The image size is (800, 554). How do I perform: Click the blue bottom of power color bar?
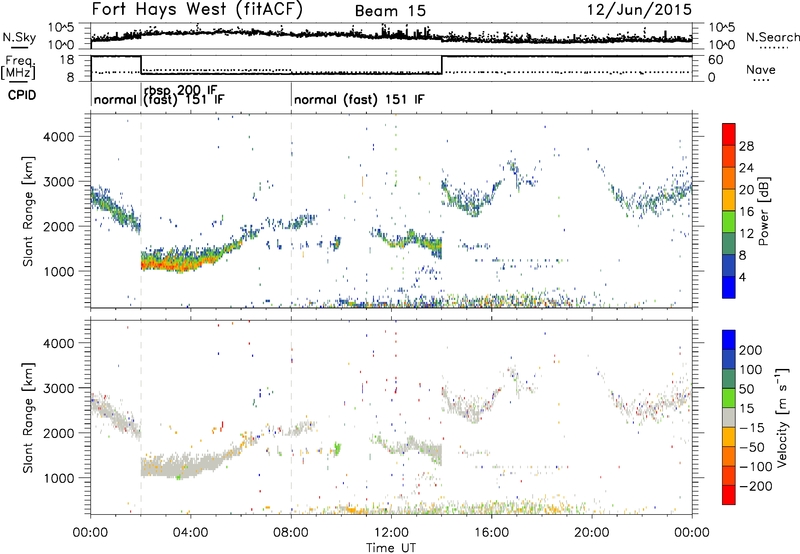click(x=729, y=287)
